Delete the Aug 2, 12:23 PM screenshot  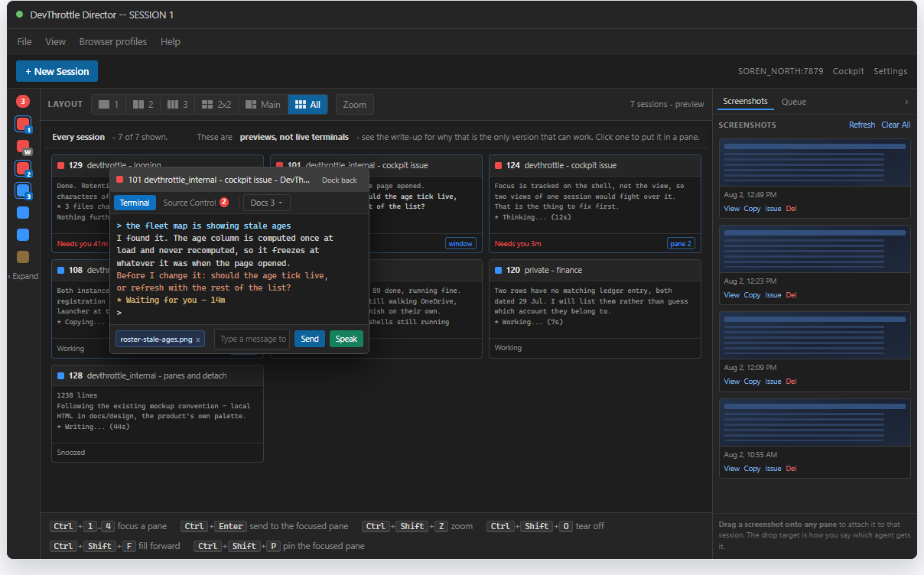[x=791, y=294]
